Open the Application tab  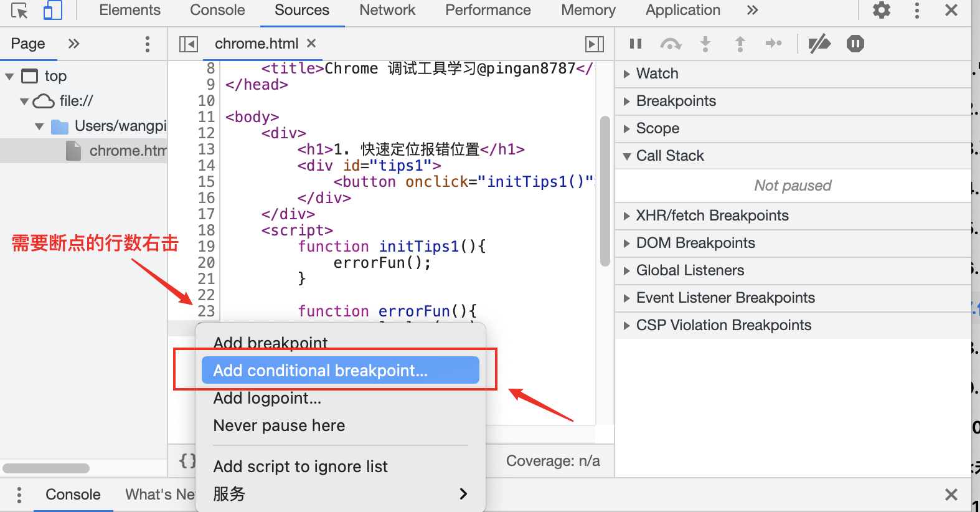pyautogui.click(x=683, y=10)
